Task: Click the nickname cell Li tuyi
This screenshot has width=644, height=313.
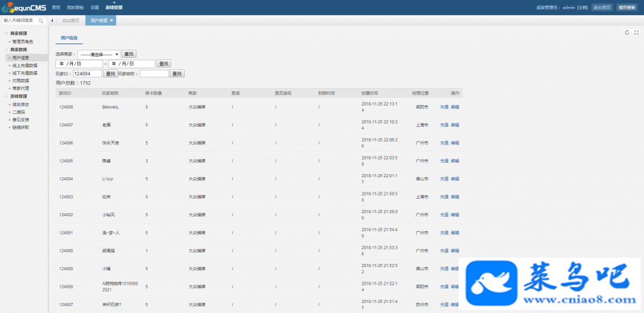Action: (x=108, y=179)
